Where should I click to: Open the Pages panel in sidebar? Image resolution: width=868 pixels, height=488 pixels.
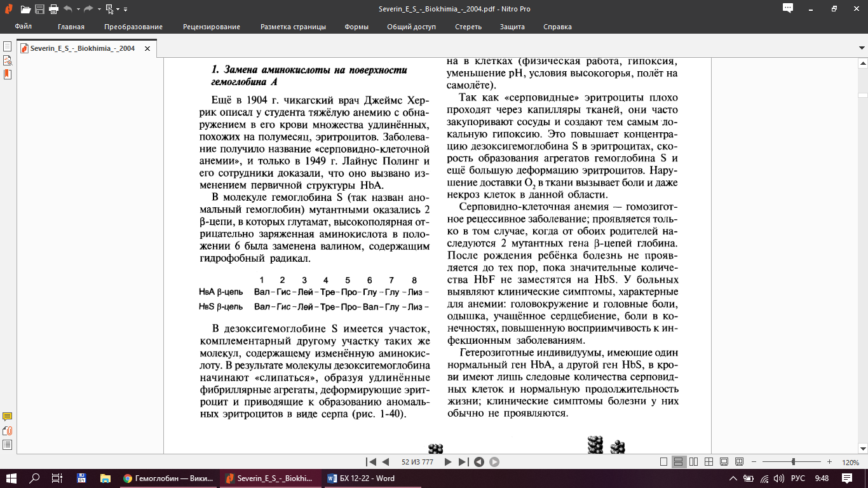pos(8,48)
